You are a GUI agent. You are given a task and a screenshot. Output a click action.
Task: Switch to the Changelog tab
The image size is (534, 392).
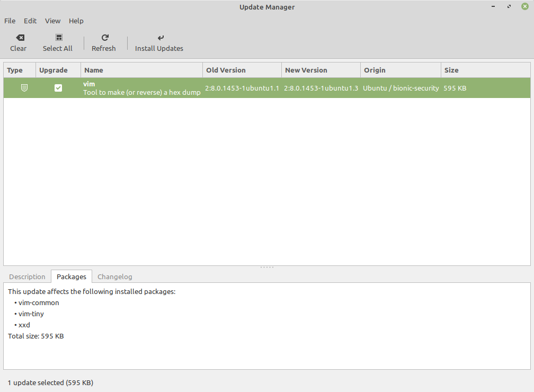tap(115, 277)
